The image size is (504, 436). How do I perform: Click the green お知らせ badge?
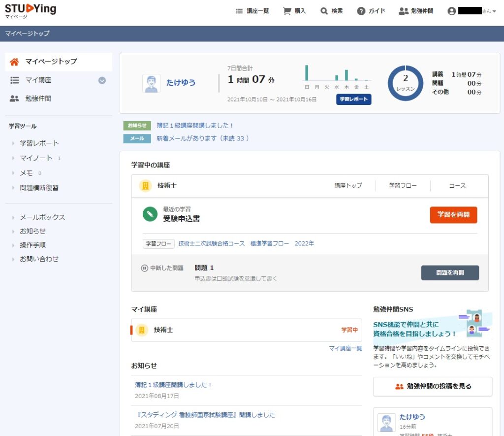point(137,126)
